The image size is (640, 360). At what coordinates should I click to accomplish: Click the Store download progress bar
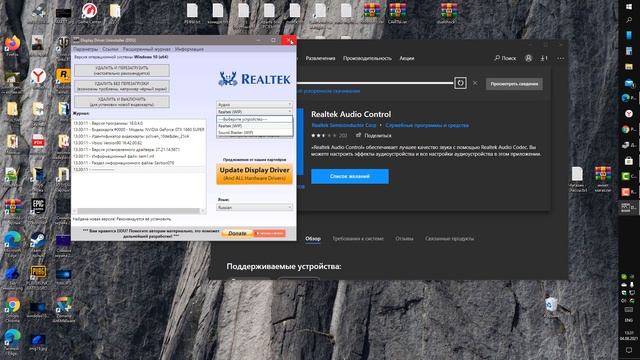click(375, 83)
